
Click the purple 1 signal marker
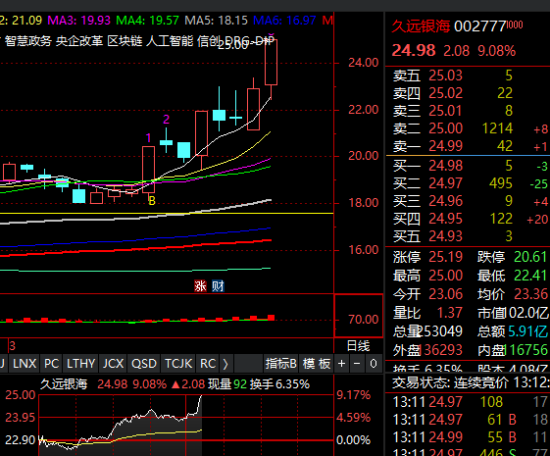(x=148, y=138)
